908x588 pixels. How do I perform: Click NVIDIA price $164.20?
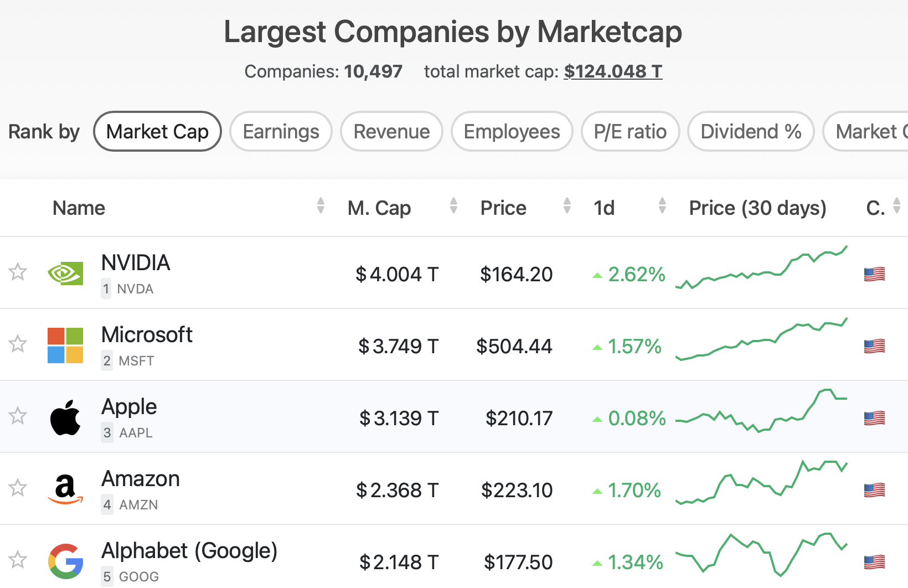(x=516, y=274)
